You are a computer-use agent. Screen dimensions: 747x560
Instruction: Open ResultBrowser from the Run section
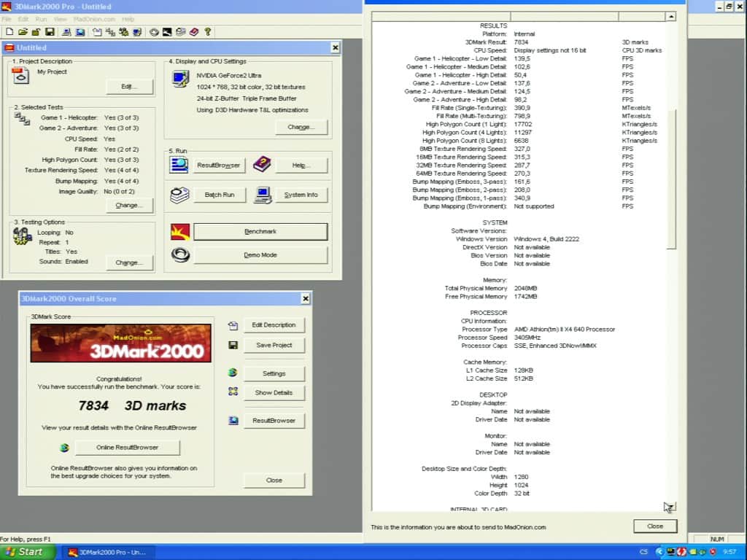pos(219,166)
